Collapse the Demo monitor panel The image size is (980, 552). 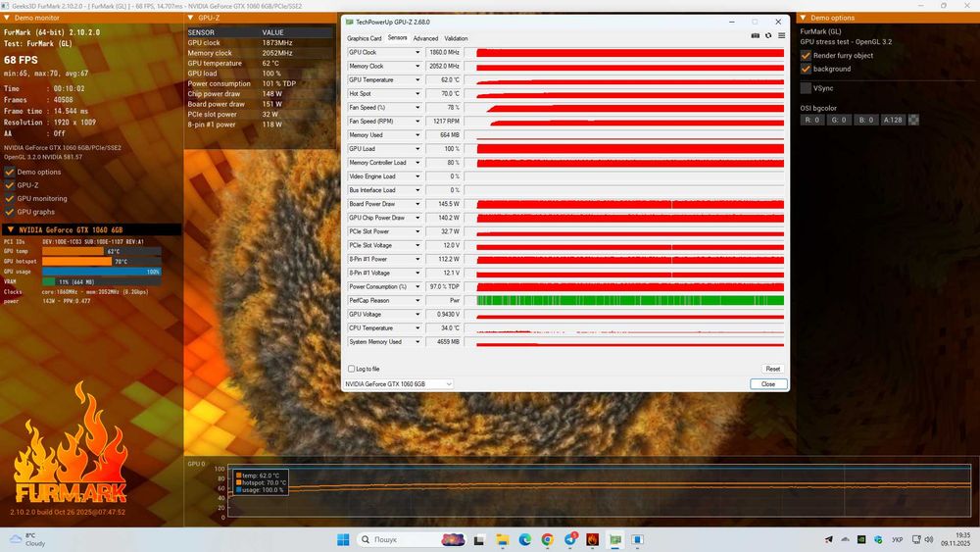(x=7, y=18)
